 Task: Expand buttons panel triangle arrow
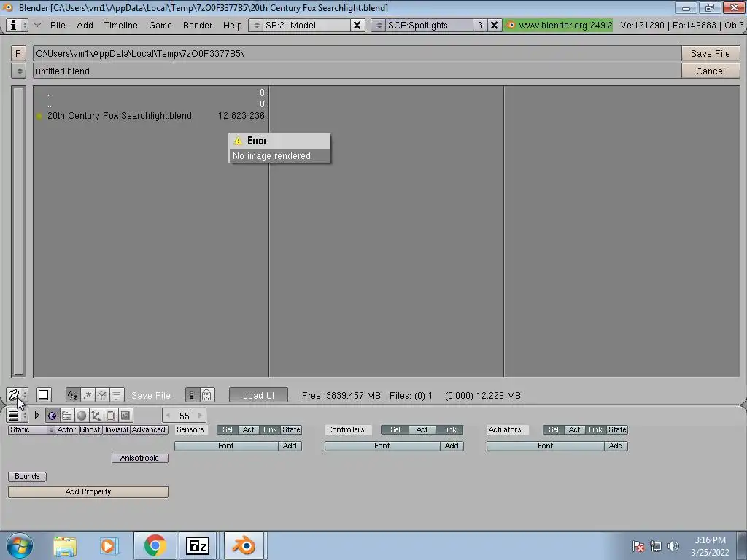(36, 416)
